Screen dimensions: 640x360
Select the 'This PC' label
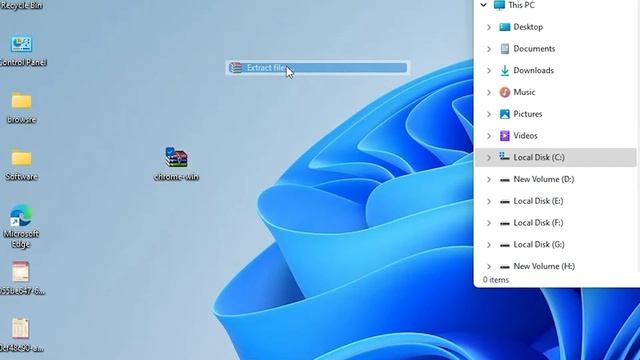tap(521, 5)
